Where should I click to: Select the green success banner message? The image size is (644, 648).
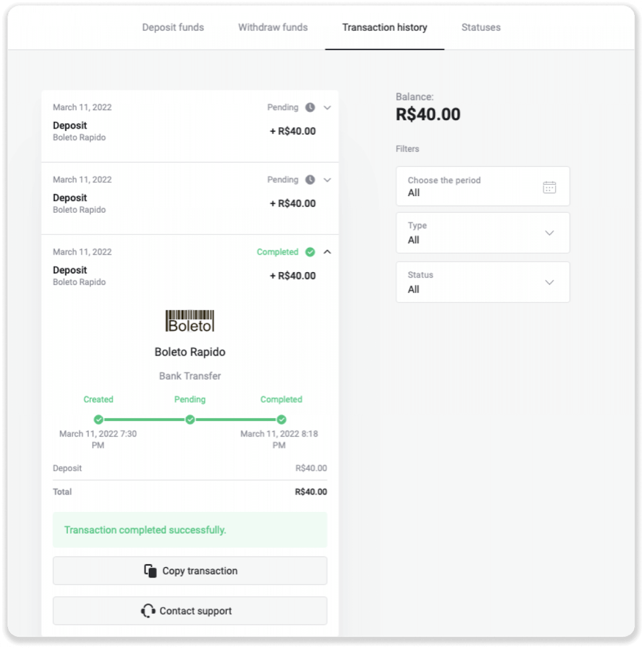(x=189, y=530)
